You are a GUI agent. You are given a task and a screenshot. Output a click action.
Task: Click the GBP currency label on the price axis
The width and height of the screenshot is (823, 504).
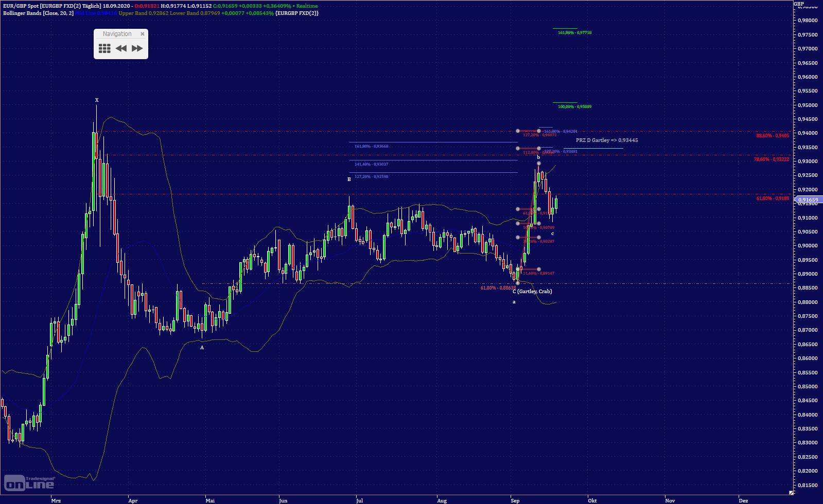(x=798, y=3)
